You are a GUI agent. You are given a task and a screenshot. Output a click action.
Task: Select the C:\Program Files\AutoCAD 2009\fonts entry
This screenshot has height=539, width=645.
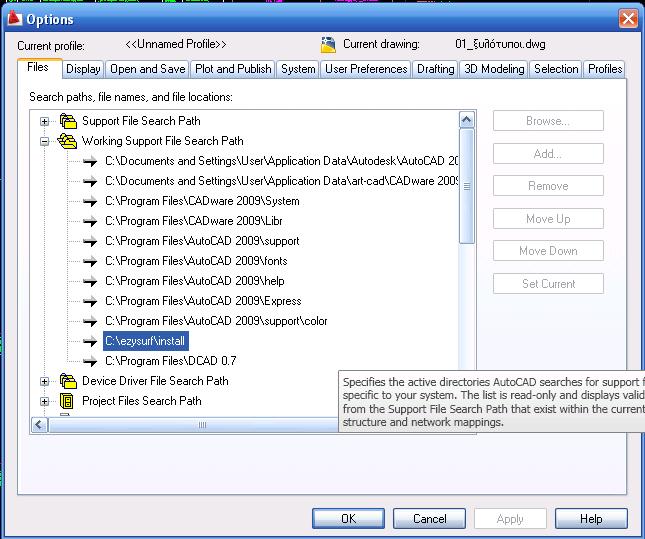coord(196,261)
